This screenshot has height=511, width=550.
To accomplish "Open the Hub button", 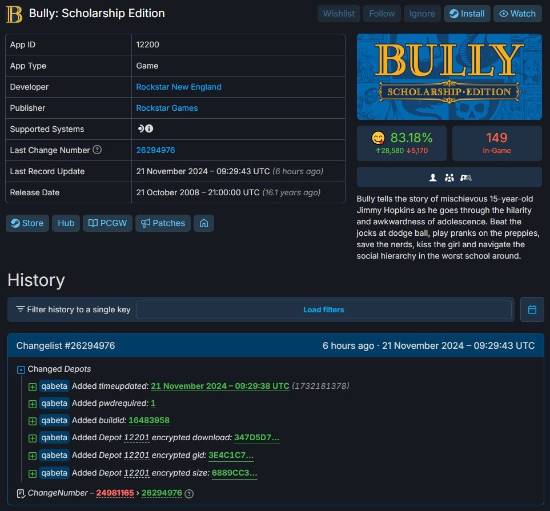I will coord(66,223).
